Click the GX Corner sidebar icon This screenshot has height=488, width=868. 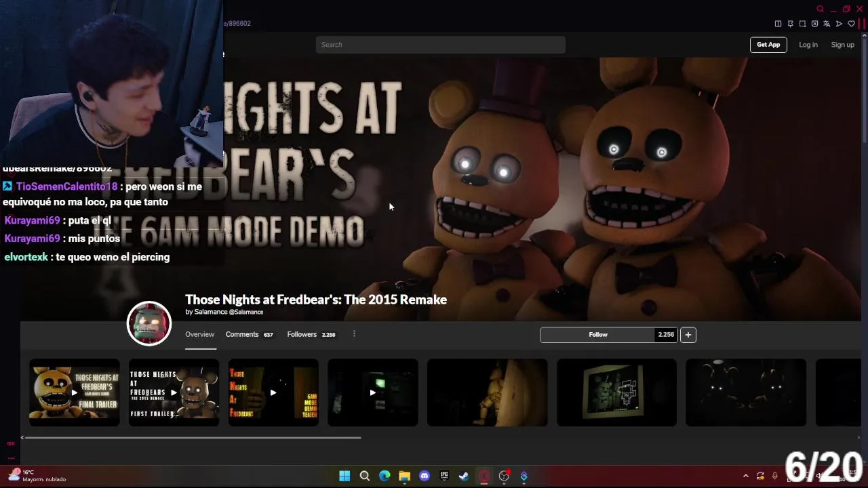tap(11, 443)
